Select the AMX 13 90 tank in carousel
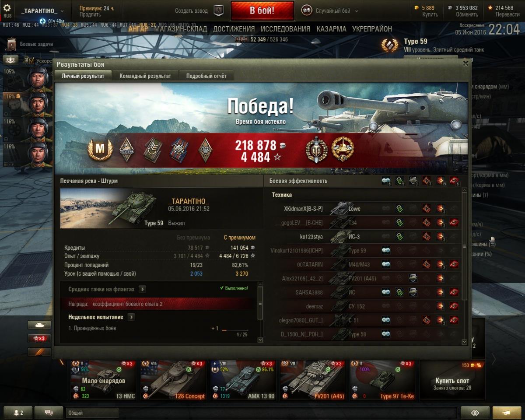This screenshot has height=420, width=525. 242,380
